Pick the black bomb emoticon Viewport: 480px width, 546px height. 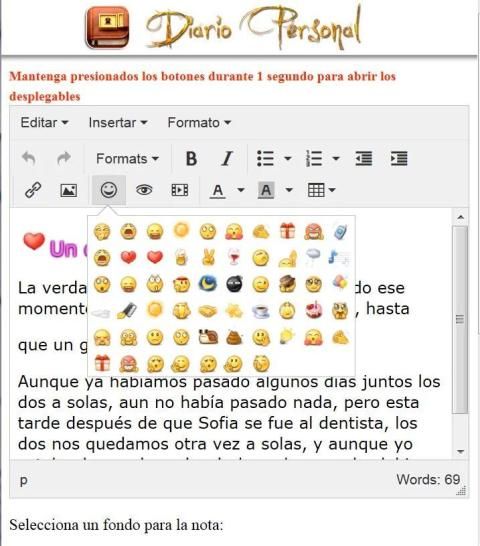coord(234,284)
